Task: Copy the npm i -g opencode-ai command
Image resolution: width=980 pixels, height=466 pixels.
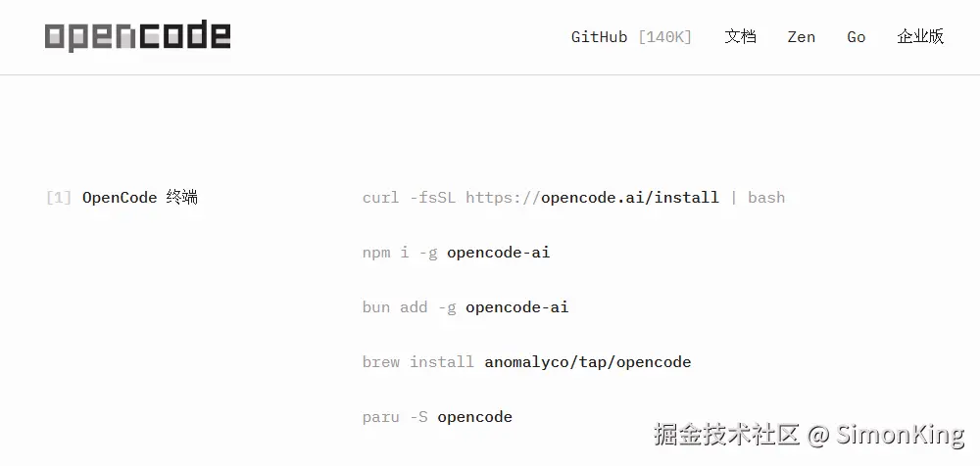Action: (x=457, y=253)
